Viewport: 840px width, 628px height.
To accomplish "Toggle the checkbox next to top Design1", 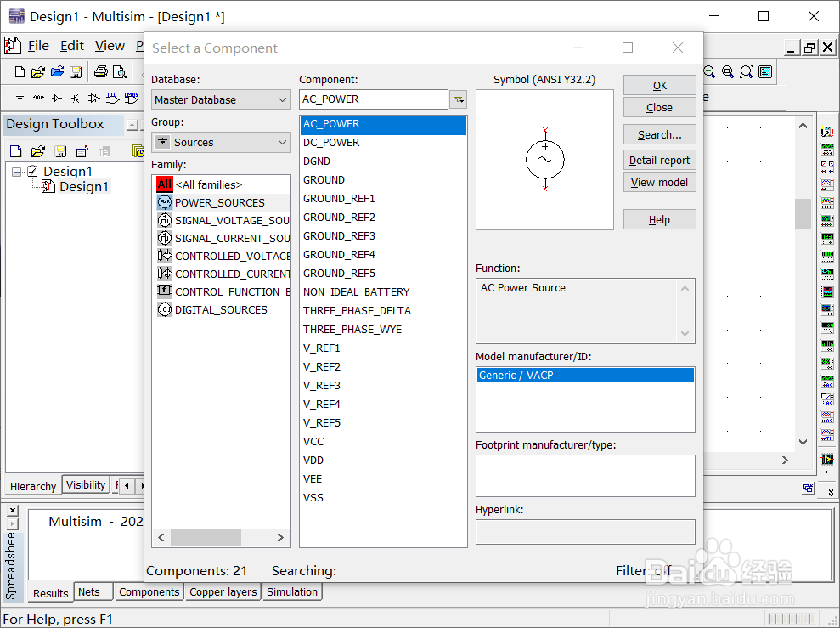I will tap(32, 171).
